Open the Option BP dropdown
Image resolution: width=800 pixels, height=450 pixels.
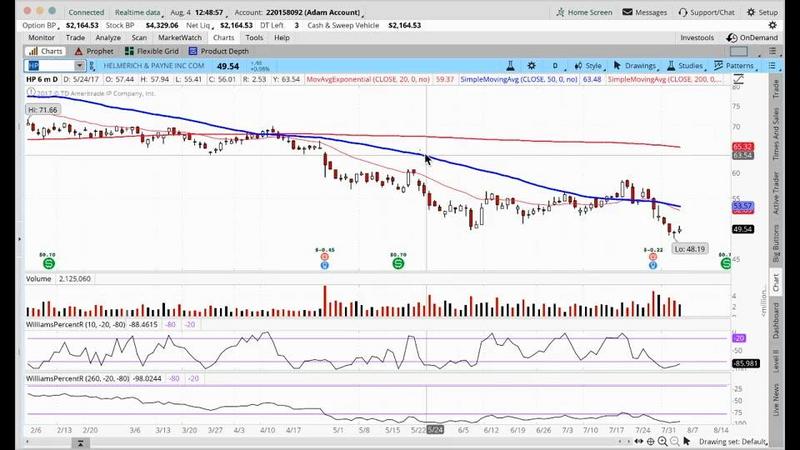[40, 25]
